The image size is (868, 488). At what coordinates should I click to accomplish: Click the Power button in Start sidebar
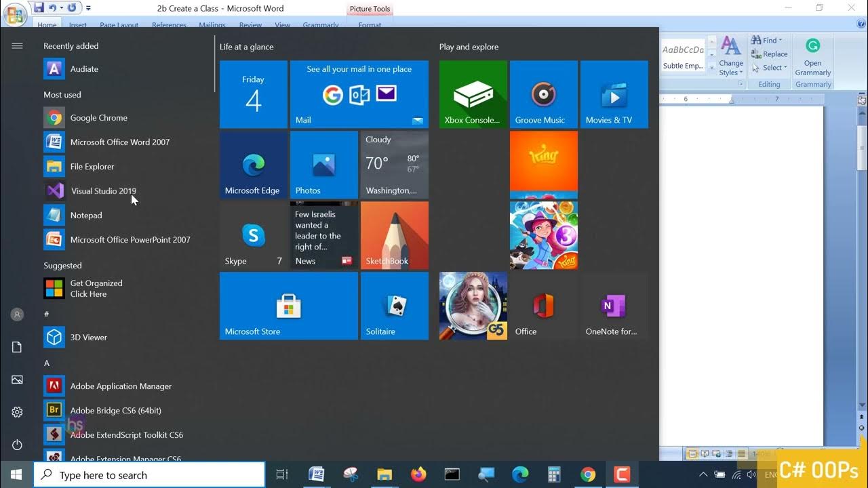click(18, 445)
